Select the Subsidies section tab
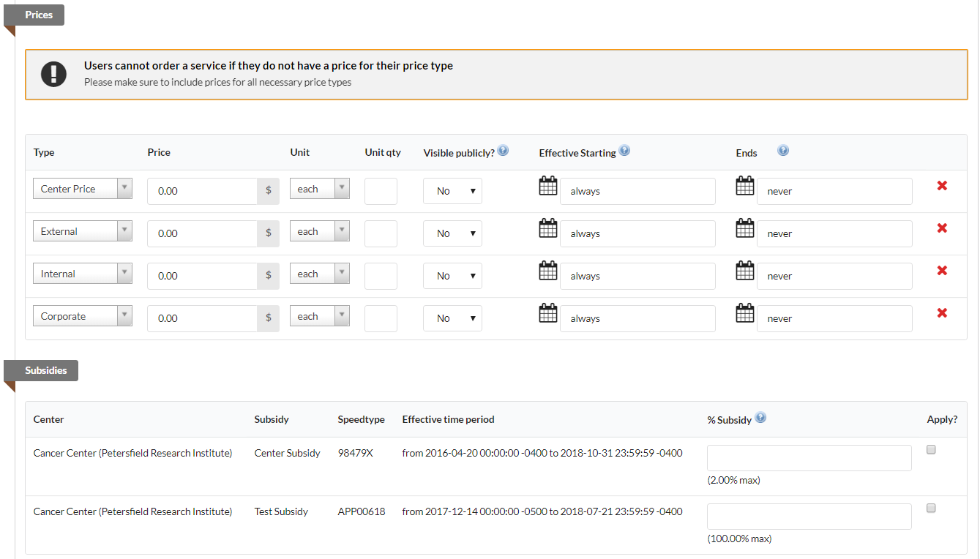 [x=45, y=370]
